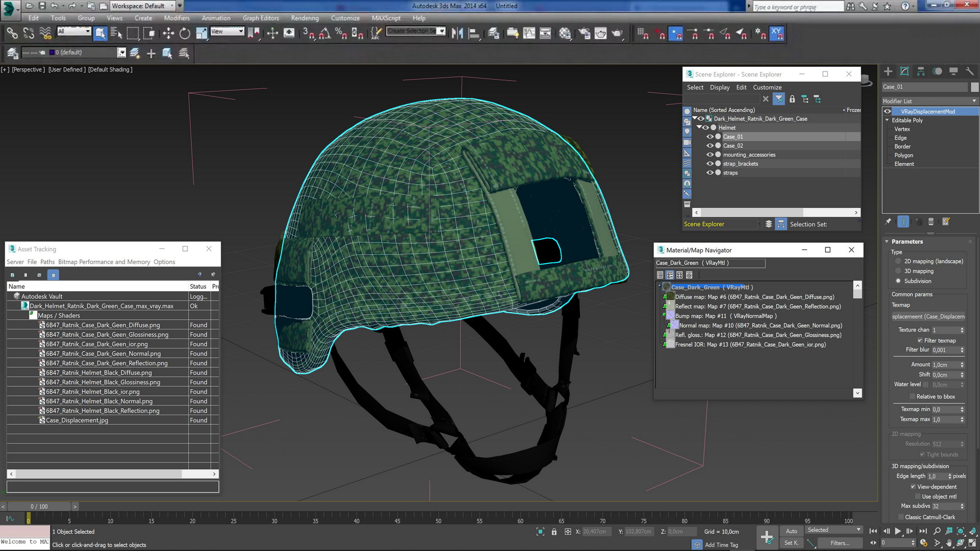Activate the Rotate tool
The height and width of the screenshot is (551, 980).
[x=185, y=34]
